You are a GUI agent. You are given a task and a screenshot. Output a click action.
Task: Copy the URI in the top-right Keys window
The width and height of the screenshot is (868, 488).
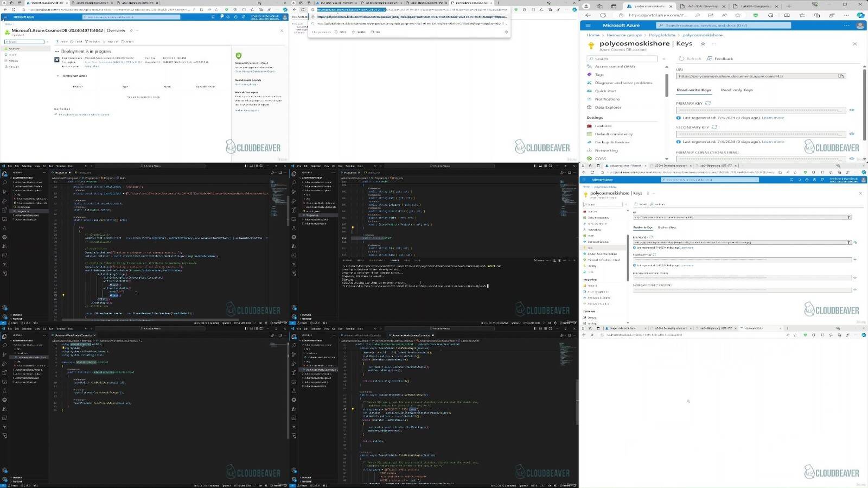(841, 77)
